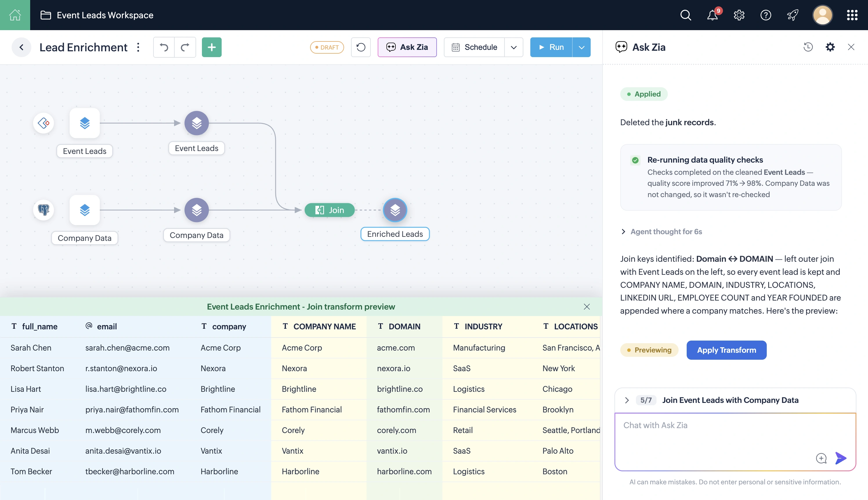Select the Enriched Leads stage node

coord(395,210)
